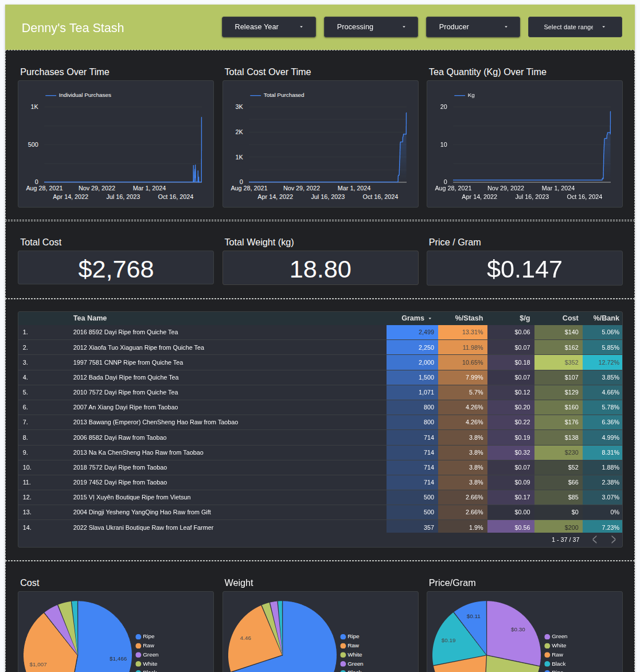Image resolution: width=640 pixels, height=672 pixels.
Task: Click the Total Weight 18.80 scorecard
Action: 320,268
